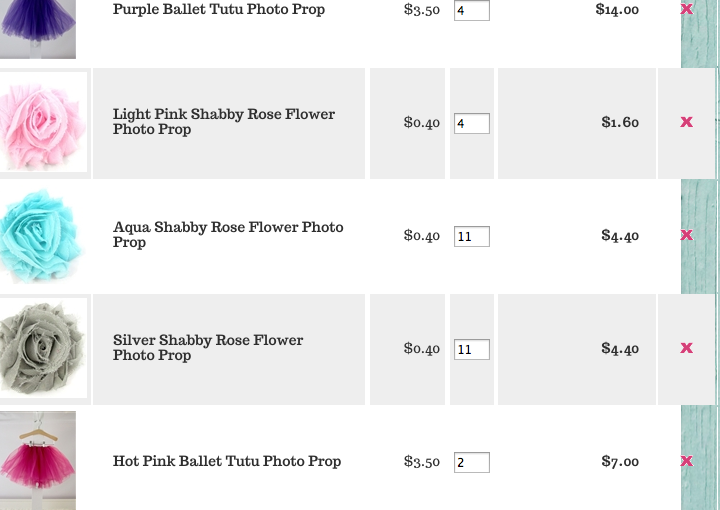The height and width of the screenshot is (510, 720).
Task: Open Purple Ballet Tutu Photo Prop link
Action: [218, 10]
